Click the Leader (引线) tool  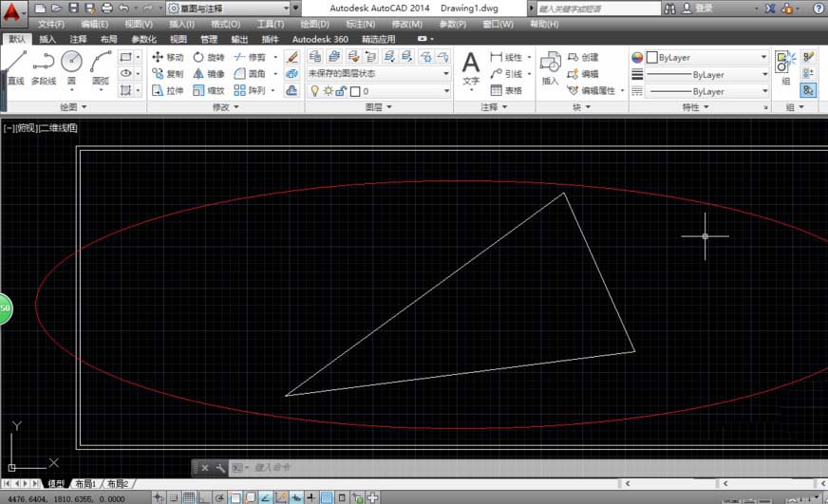(506, 74)
